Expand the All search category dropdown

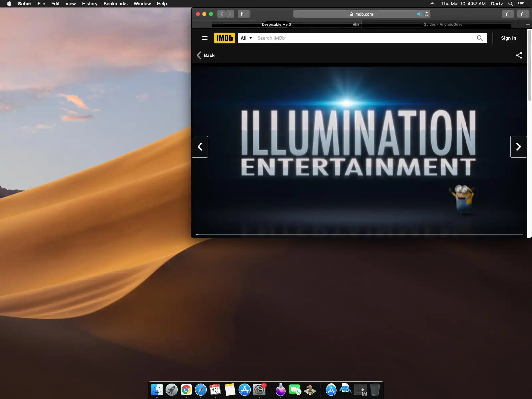pos(246,38)
